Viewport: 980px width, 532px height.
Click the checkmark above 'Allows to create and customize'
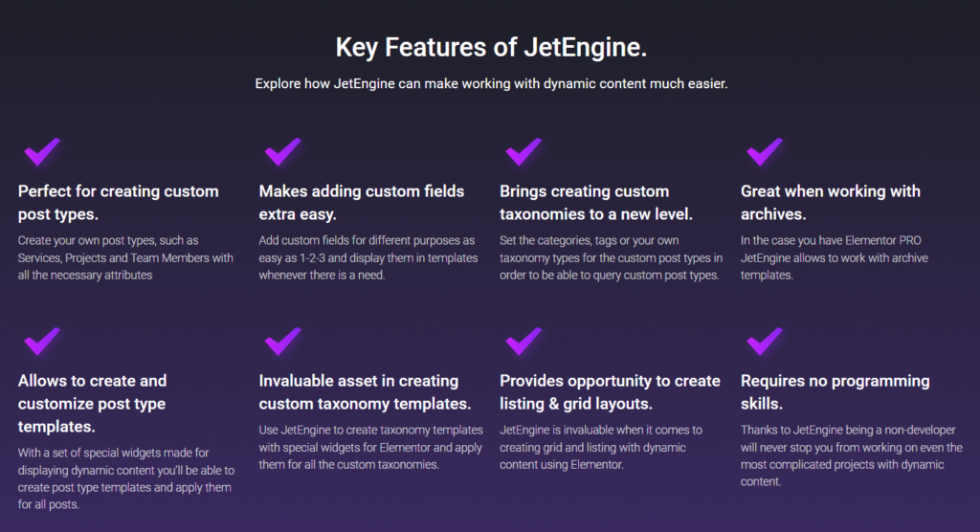[x=42, y=341]
